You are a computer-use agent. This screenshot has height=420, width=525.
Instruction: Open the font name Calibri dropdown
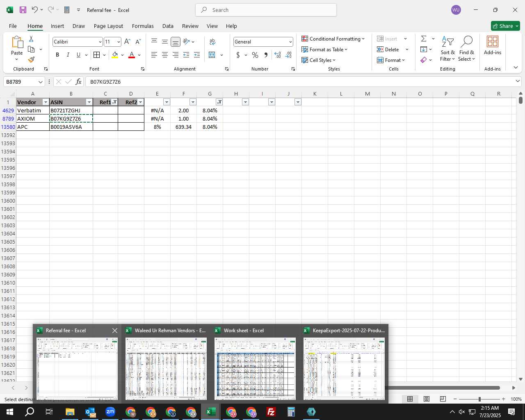click(x=100, y=42)
